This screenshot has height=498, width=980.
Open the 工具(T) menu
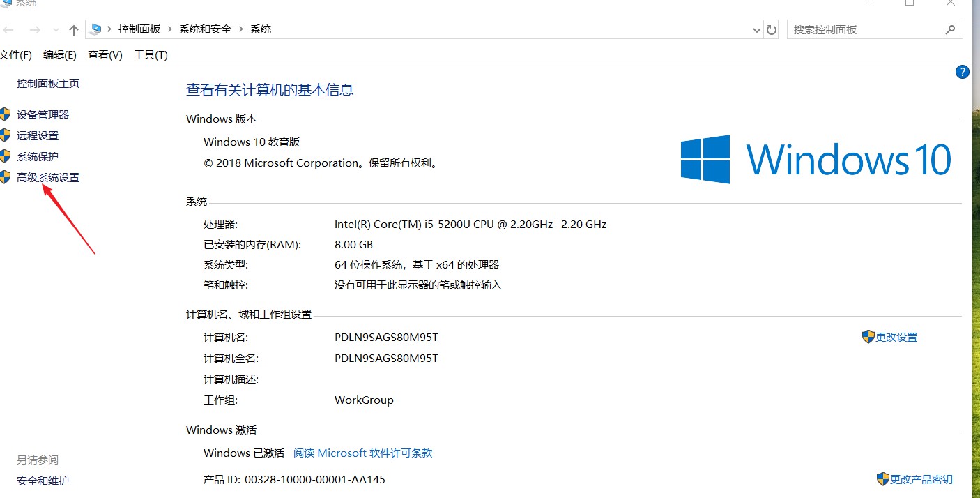(151, 55)
